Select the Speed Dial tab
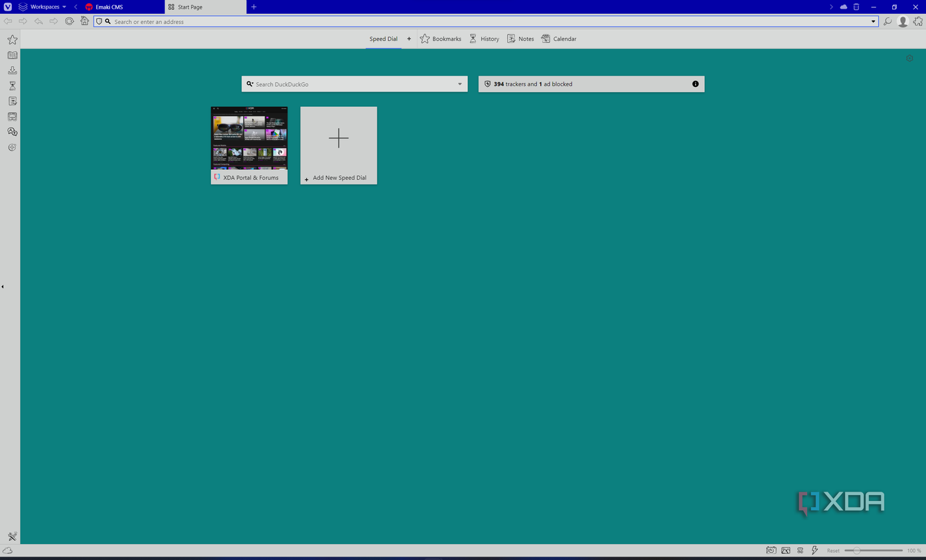 (x=384, y=38)
